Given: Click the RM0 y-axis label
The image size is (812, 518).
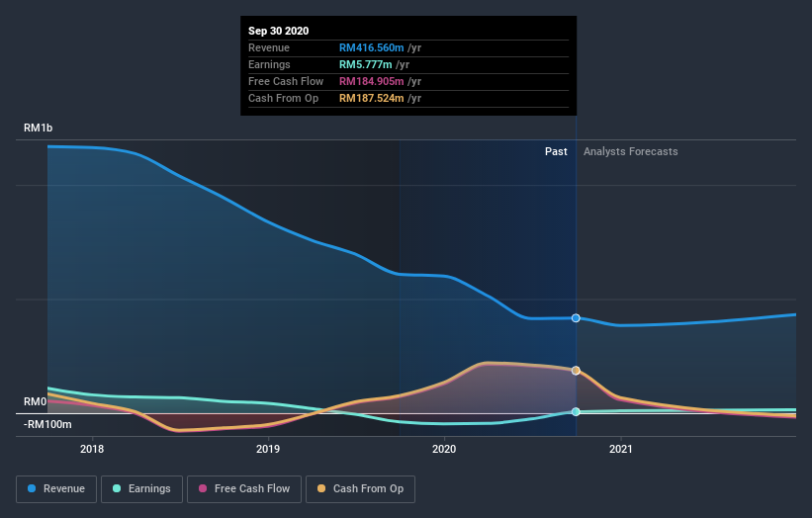Looking at the screenshot, I should (x=35, y=401).
